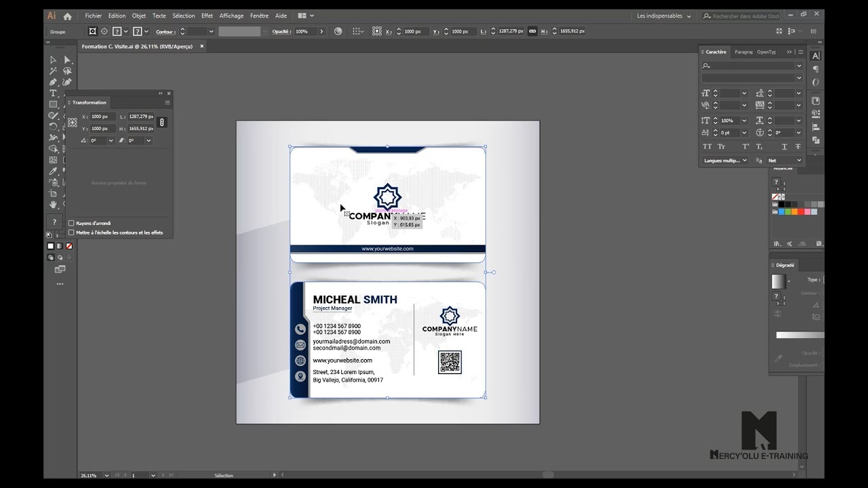Toggle Strikethrough button in Caractère panel
The image size is (868, 488).
tap(797, 146)
